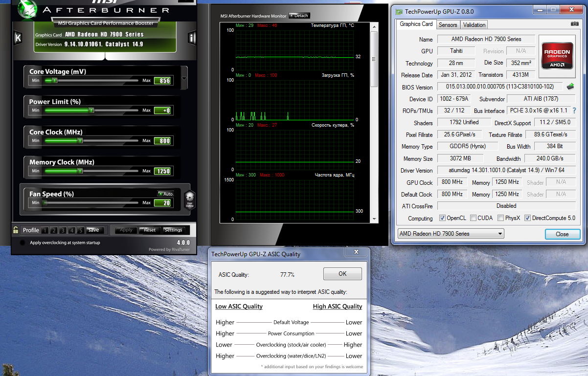This screenshot has height=376, width=588.
Task: Click the Memory Type GDDR5 (Hynix) field
Action: 469,146
